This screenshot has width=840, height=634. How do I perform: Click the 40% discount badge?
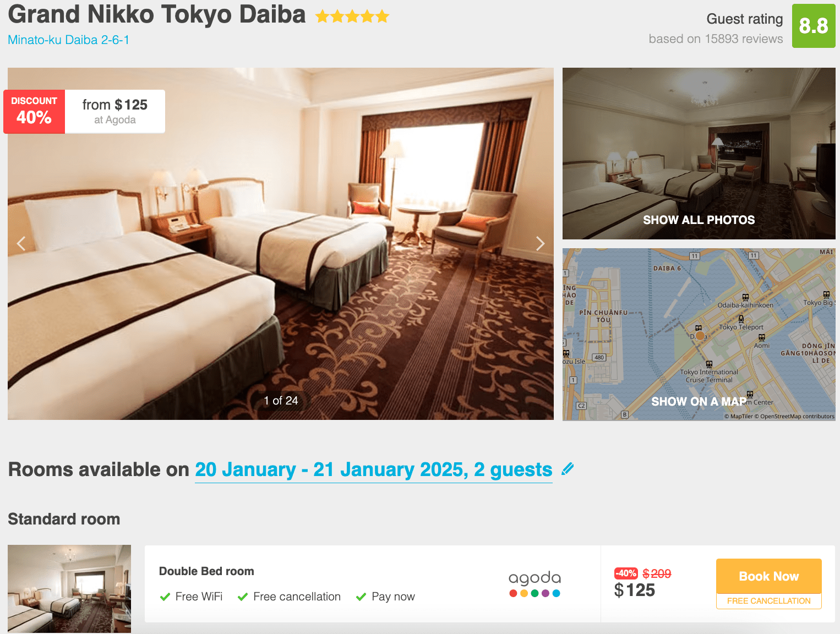click(x=34, y=112)
